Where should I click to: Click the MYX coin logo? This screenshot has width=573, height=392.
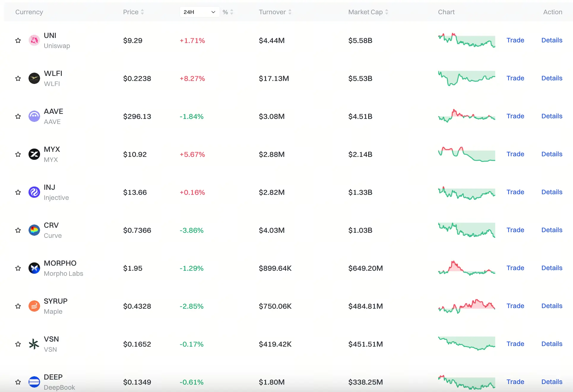34,154
